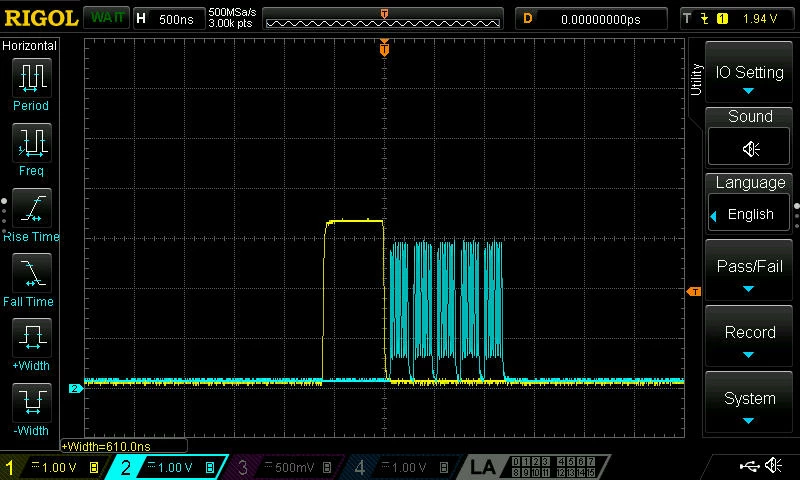Click the RIGOL logo

point(41,18)
